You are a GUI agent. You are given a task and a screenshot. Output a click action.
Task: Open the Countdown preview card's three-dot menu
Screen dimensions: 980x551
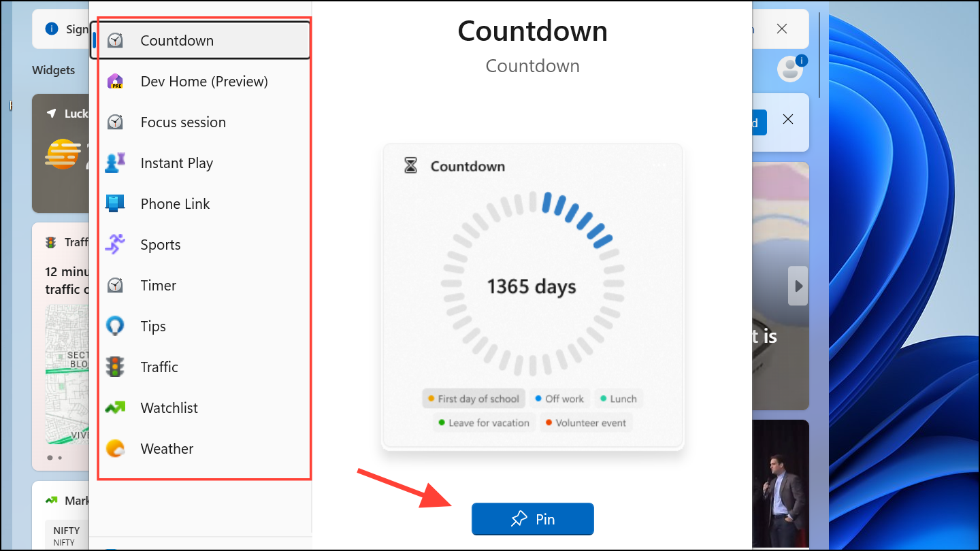pyautogui.click(x=659, y=166)
